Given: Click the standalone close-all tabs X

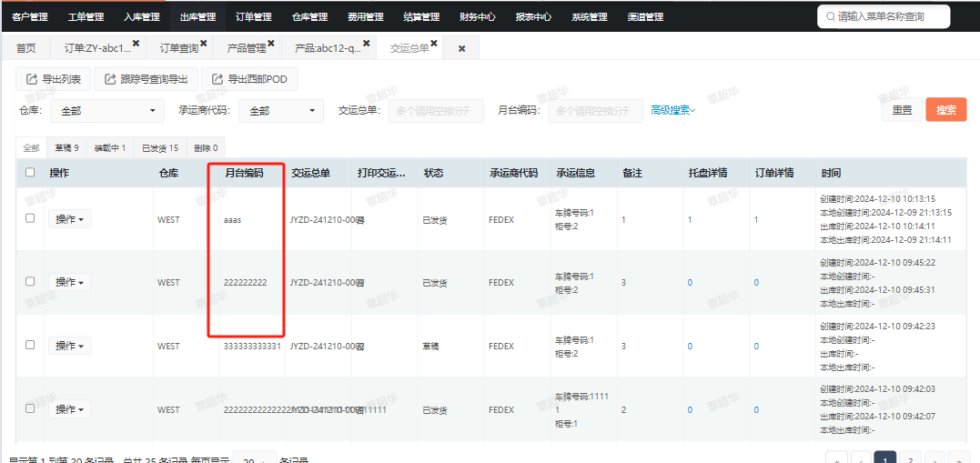Looking at the screenshot, I should [462, 48].
